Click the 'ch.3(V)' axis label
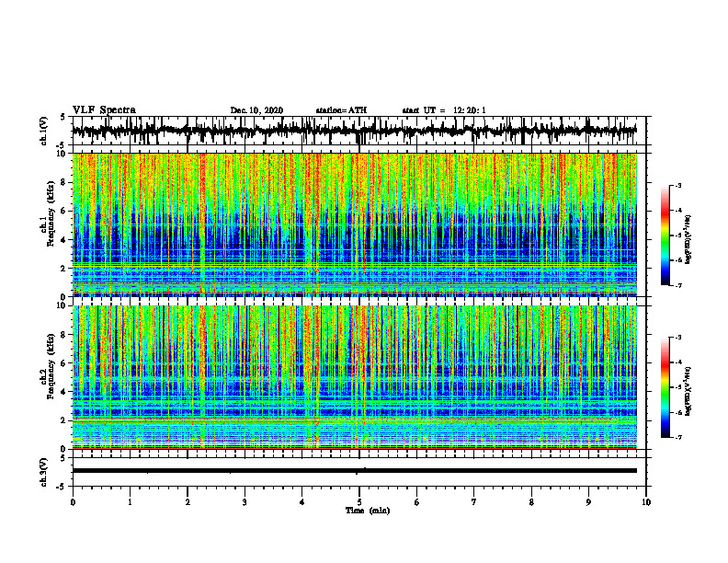Screen dimensions: 728x563 [x=44, y=473]
